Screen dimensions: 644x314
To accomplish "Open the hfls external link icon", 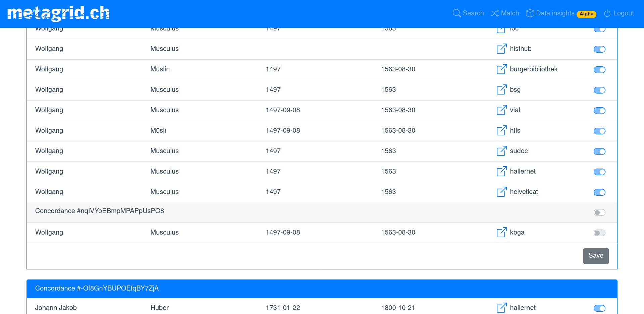I will pyautogui.click(x=501, y=131).
